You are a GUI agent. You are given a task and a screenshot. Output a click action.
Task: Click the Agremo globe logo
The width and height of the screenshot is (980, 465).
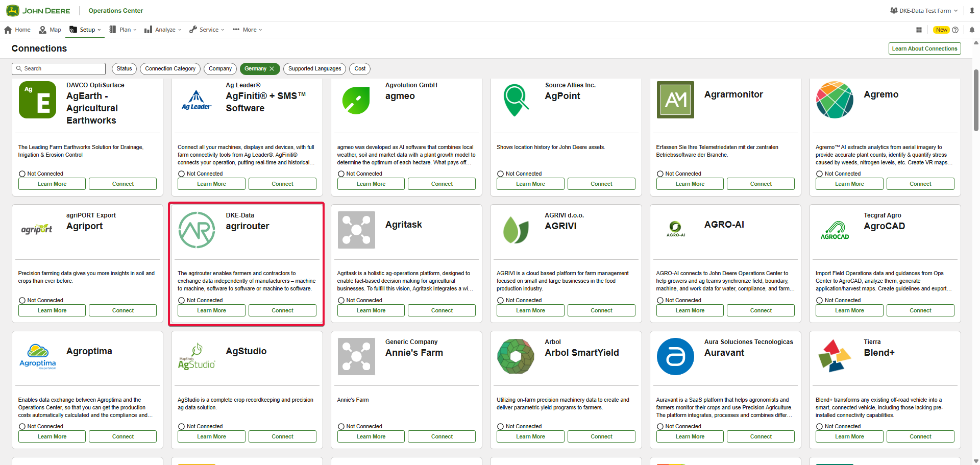point(835,100)
